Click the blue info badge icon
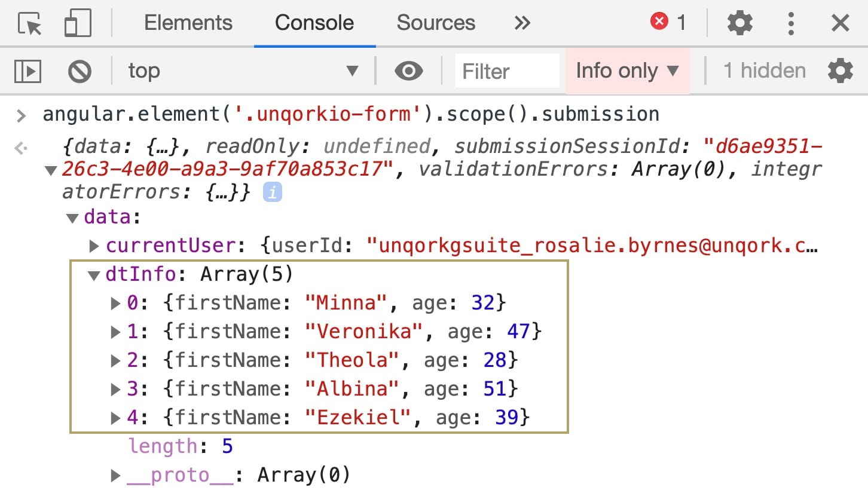 pyautogui.click(x=273, y=193)
